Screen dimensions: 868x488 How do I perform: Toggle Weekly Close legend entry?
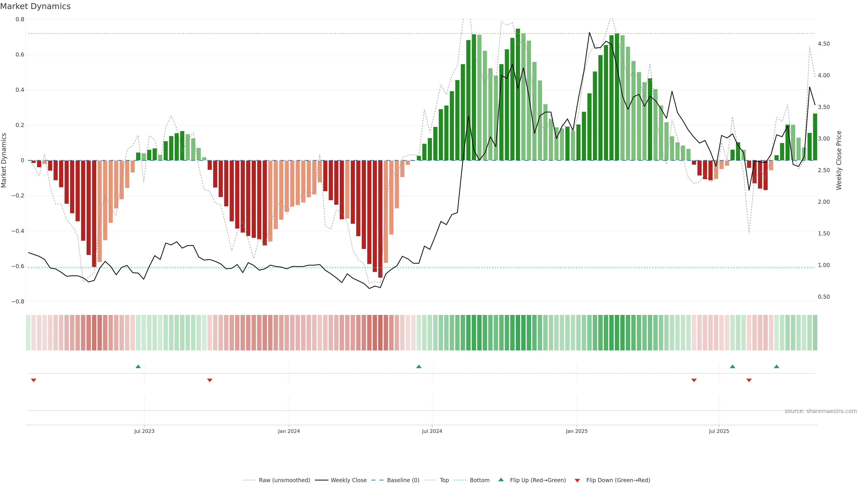pyautogui.click(x=348, y=480)
